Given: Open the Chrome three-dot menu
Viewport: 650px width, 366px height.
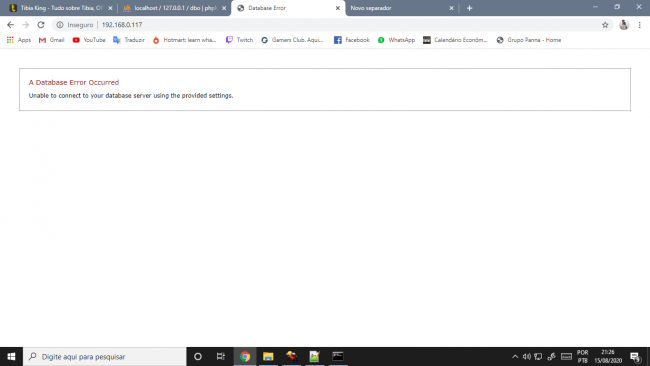Looking at the screenshot, I should [x=640, y=25].
